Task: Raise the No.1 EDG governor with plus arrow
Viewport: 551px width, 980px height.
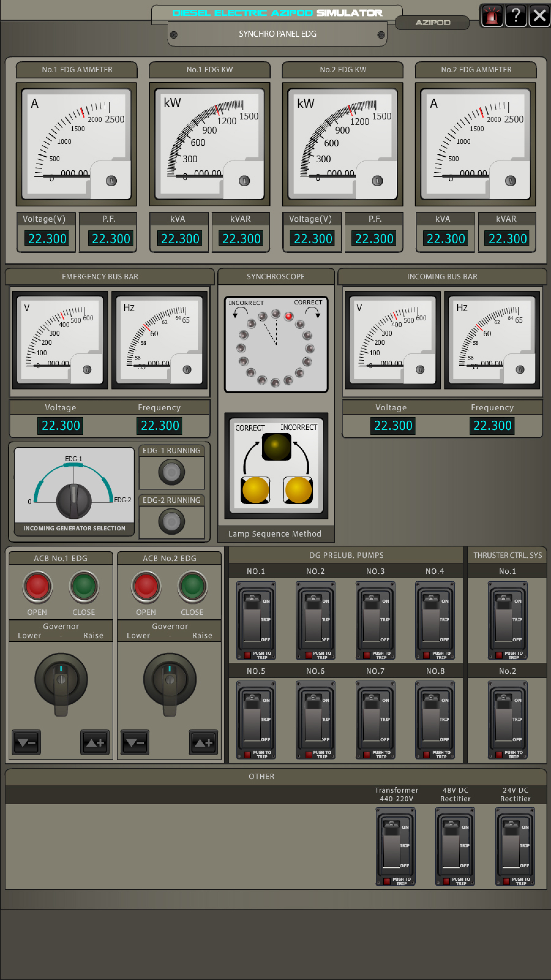Action: click(x=95, y=742)
